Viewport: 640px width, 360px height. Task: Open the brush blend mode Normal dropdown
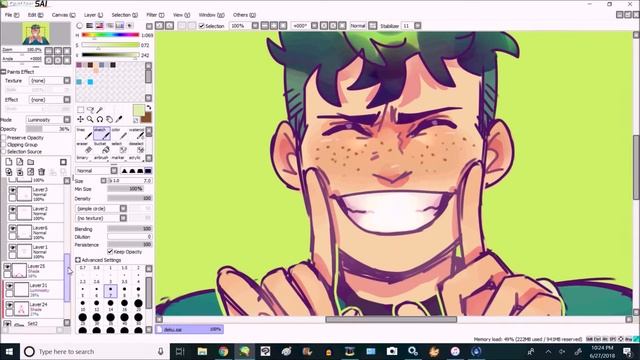click(x=114, y=171)
